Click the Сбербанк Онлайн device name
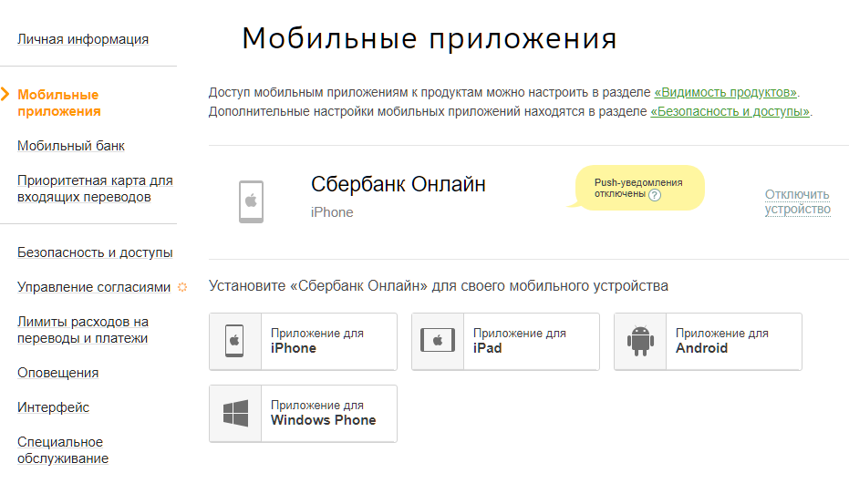The width and height of the screenshot is (849, 504). click(x=398, y=185)
